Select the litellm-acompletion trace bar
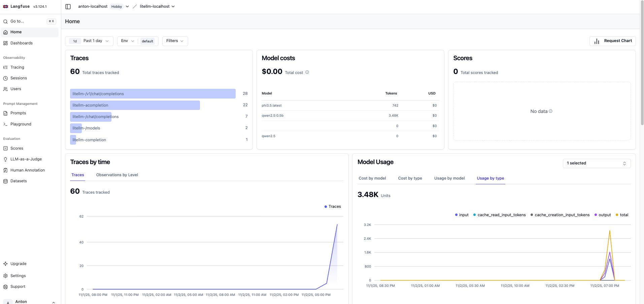The width and height of the screenshot is (644, 304). tap(135, 105)
